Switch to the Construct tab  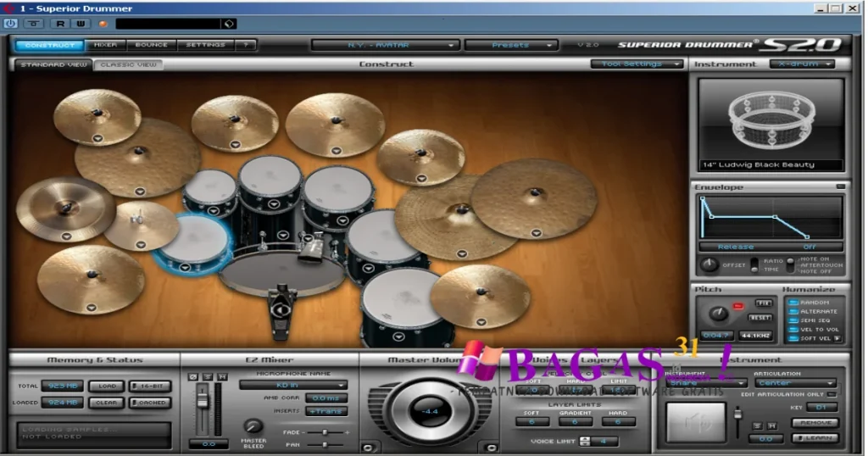click(x=50, y=45)
